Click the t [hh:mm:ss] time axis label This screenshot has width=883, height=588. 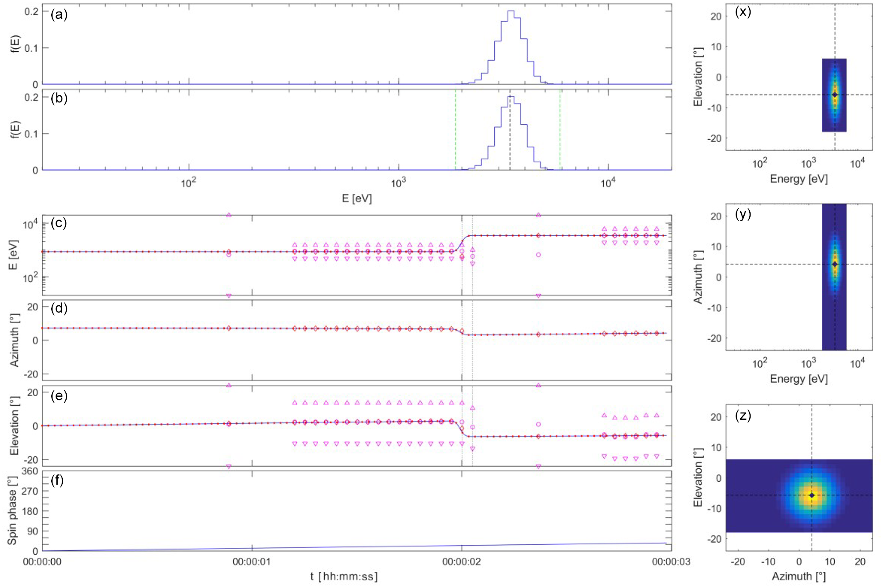344,577
